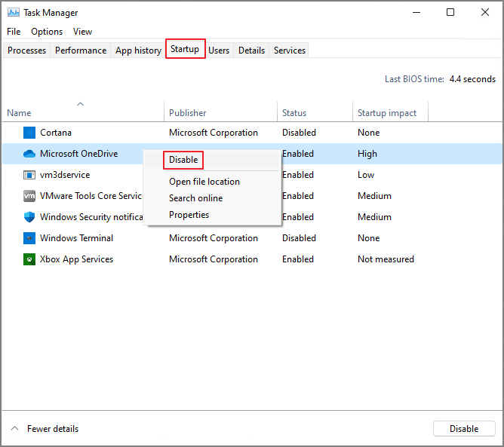Screen dimensions: 504x447
Task: Collapse view with Fewer details chevron
Action: click(x=15, y=429)
